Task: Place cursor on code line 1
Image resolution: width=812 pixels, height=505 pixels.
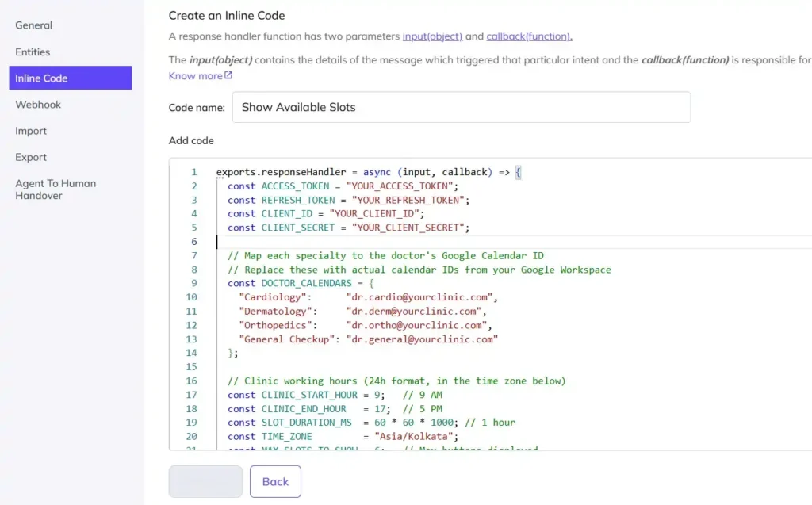Action: 365,171
